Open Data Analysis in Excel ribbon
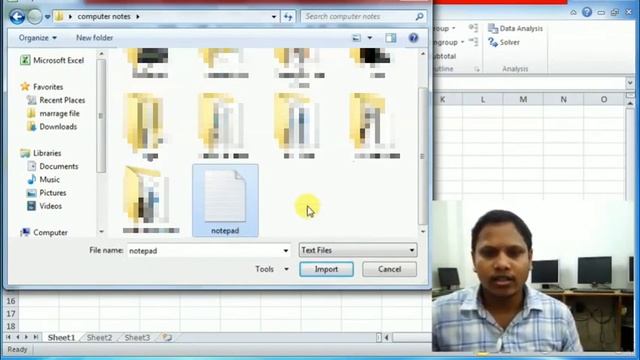Screen dimensions: 640x360 coord(516,28)
